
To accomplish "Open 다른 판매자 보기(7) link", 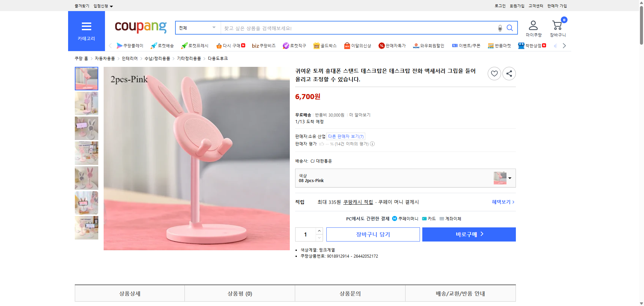I will click(x=346, y=136).
